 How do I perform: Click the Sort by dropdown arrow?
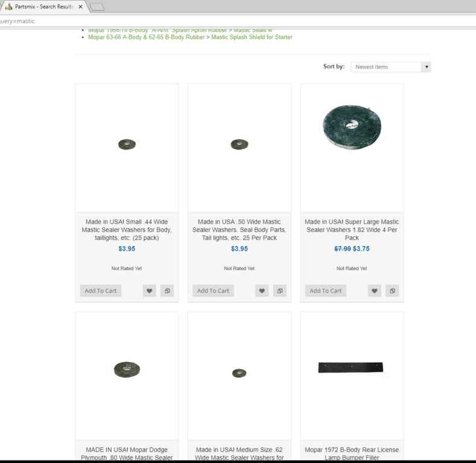[427, 67]
